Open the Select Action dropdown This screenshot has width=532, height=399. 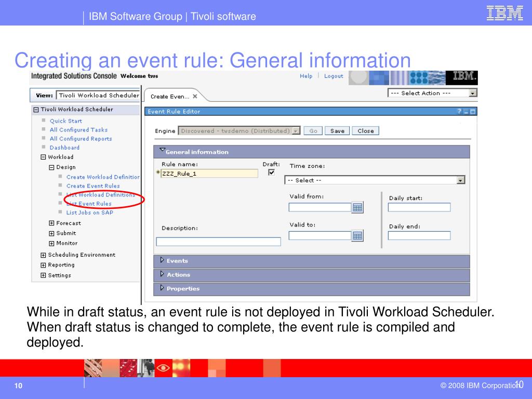(433, 93)
